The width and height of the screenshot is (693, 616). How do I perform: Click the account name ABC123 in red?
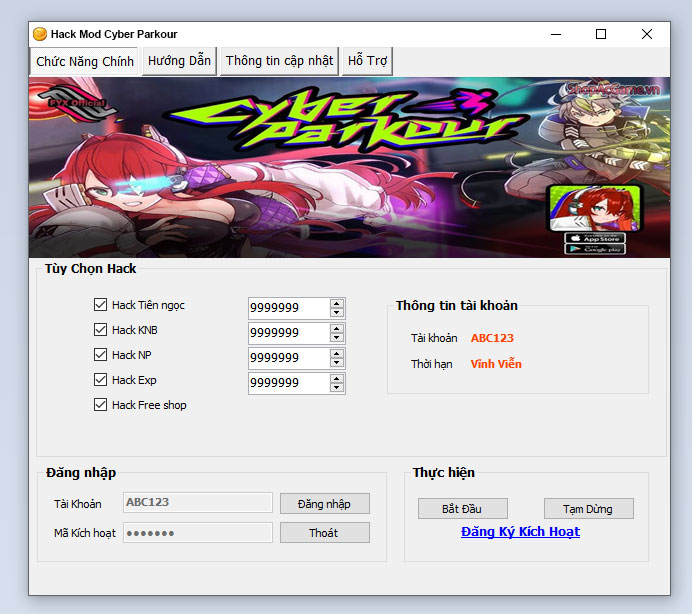[x=492, y=338]
